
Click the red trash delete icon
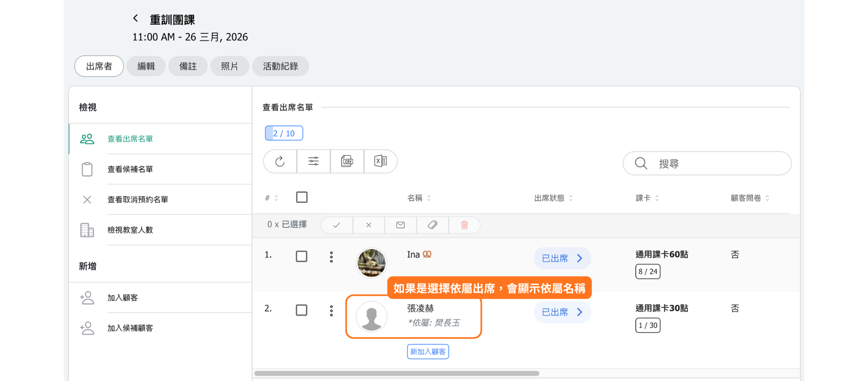(x=465, y=225)
